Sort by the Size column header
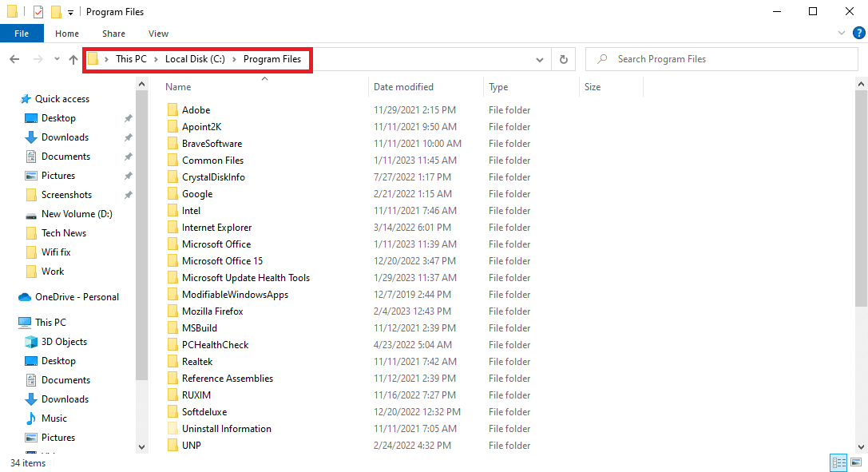Viewport: 868px width, 472px height. 593,87
